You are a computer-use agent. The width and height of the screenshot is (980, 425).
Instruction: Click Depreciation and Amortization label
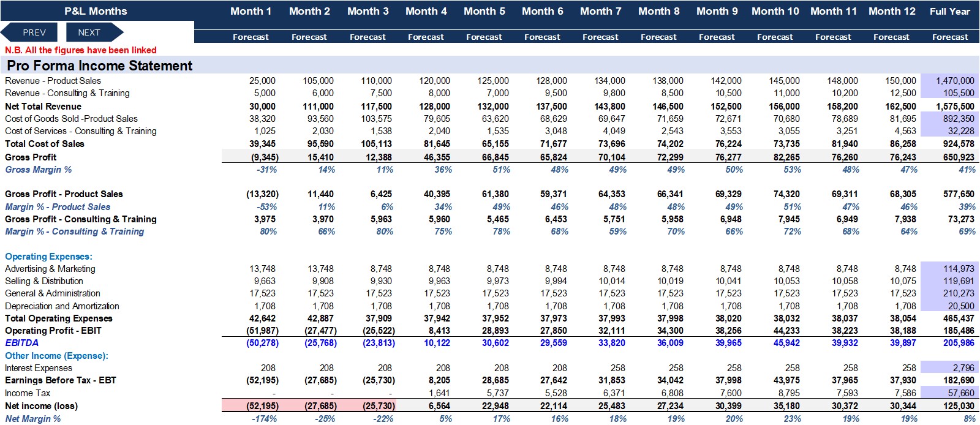click(x=62, y=306)
